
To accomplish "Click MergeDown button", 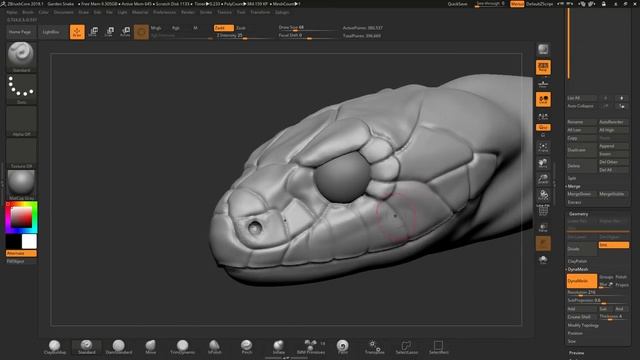I will tap(582, 194).
